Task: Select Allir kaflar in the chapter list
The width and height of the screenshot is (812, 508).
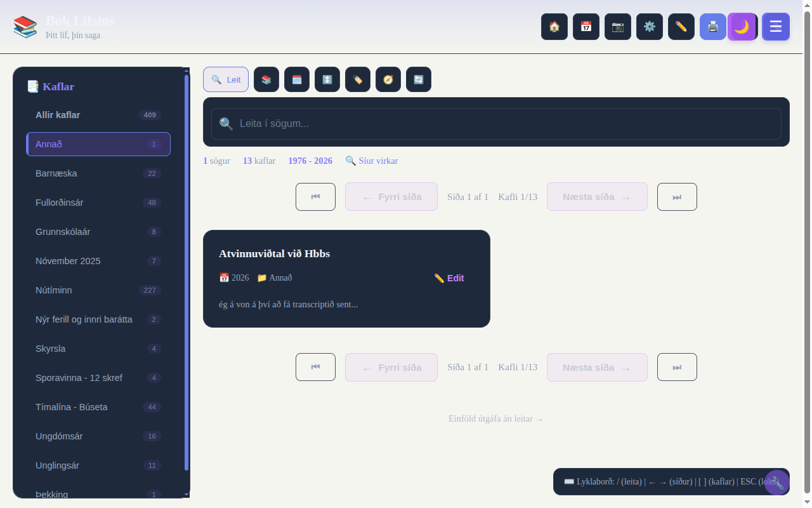Action: tap(98, 115)
